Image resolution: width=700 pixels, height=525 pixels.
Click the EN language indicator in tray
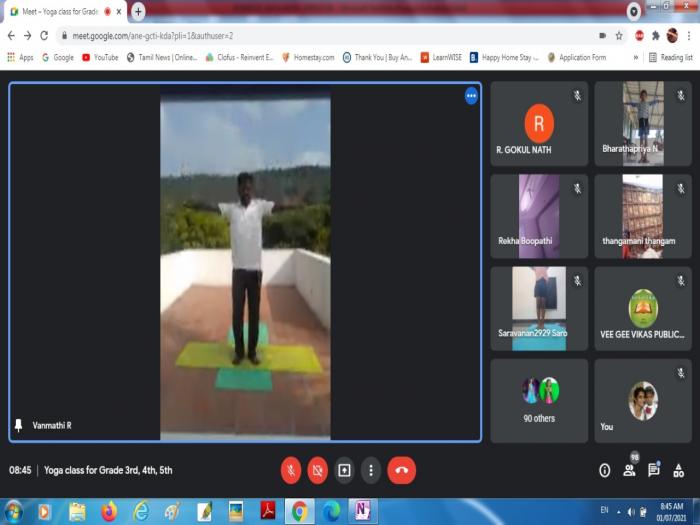point(604,510)
